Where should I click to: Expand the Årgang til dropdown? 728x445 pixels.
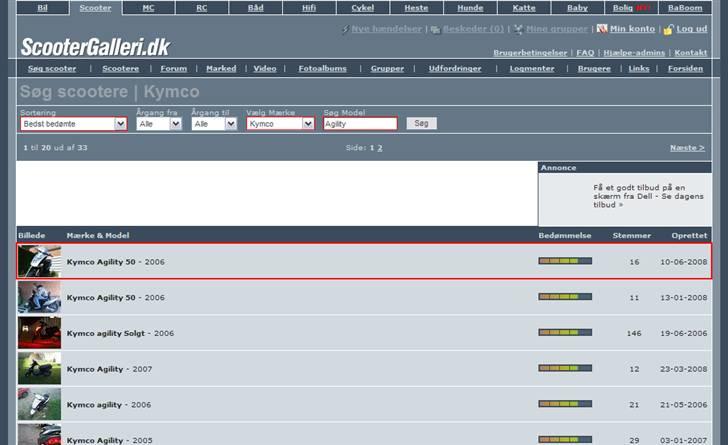coord(214,124)
